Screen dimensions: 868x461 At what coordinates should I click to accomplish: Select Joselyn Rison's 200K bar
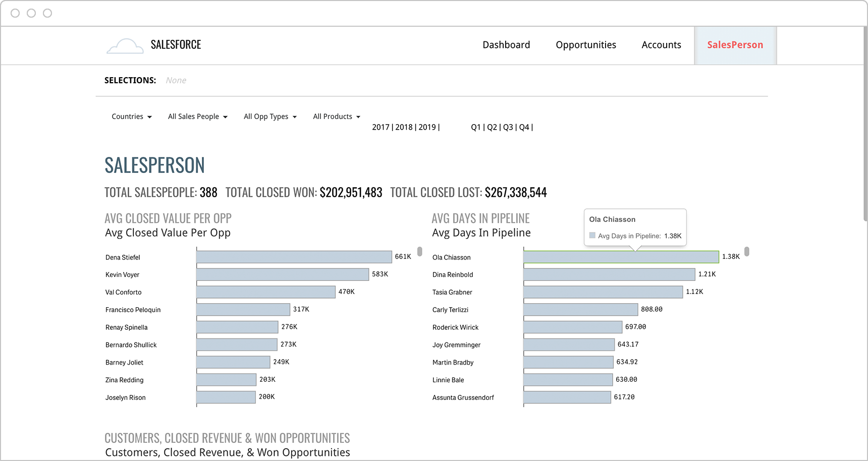tap(226, 397)
